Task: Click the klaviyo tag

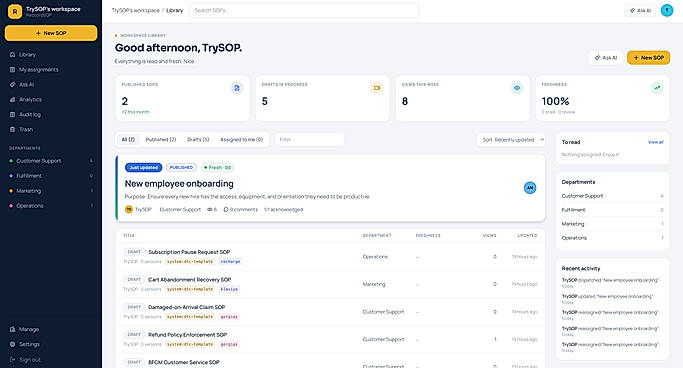Action: [229, 289]
